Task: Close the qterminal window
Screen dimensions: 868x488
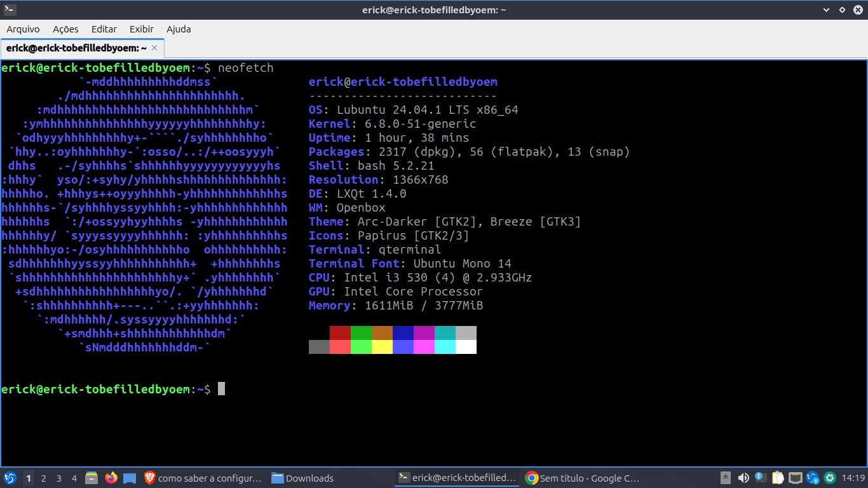Action: point(857,10)
